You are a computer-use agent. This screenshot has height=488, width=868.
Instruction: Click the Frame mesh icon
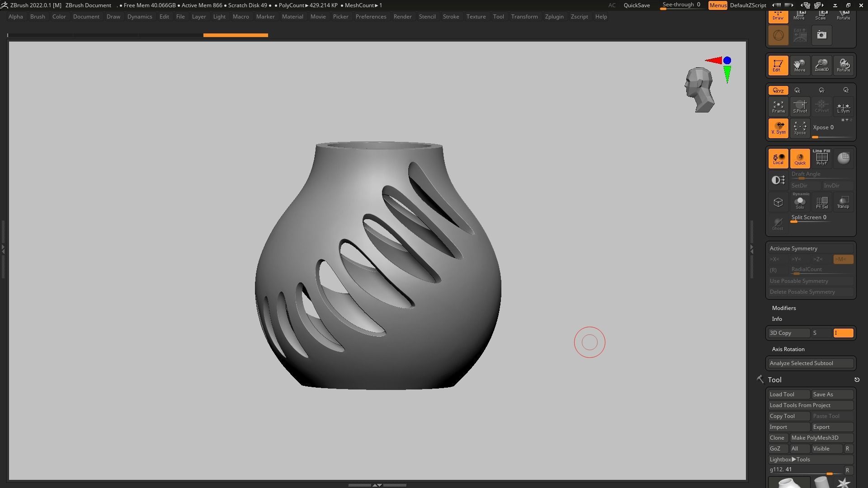pos(778,107)
